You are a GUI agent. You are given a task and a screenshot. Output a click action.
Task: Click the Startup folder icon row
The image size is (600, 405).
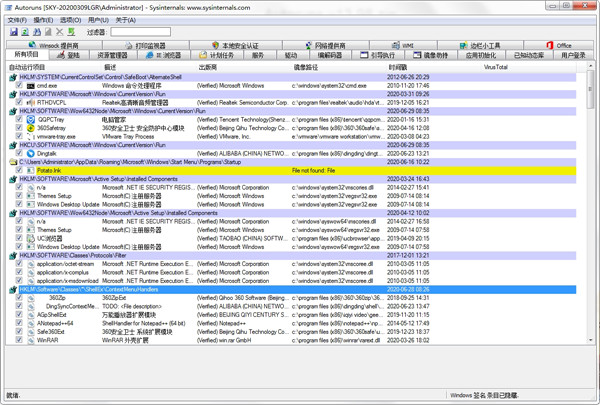click(x=13, y=161)
